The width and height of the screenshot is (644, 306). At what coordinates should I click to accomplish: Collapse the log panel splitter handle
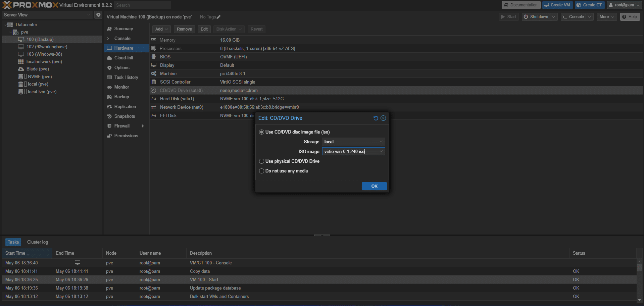(x=322, y=235)
